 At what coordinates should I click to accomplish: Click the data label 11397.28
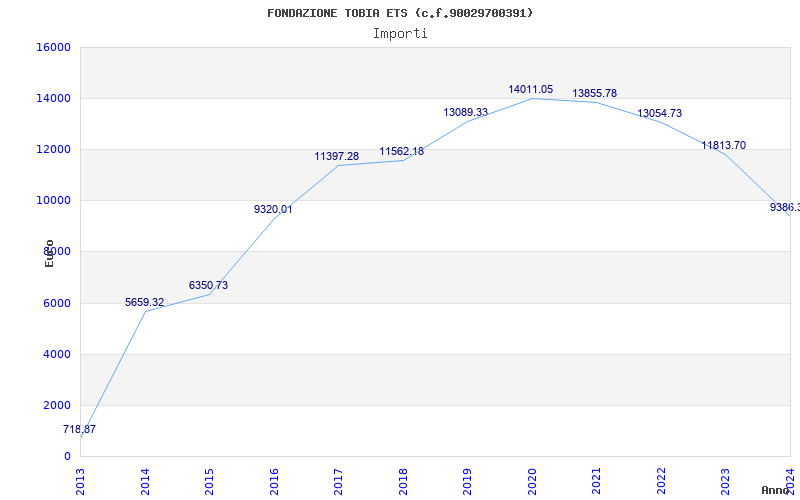tap(337, 157)
